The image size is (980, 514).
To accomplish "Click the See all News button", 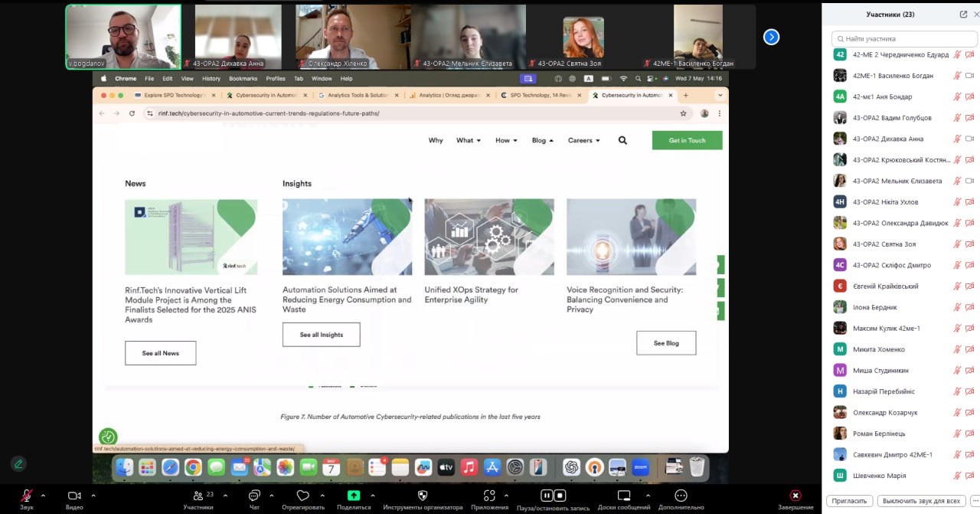I will click(160, 353).
